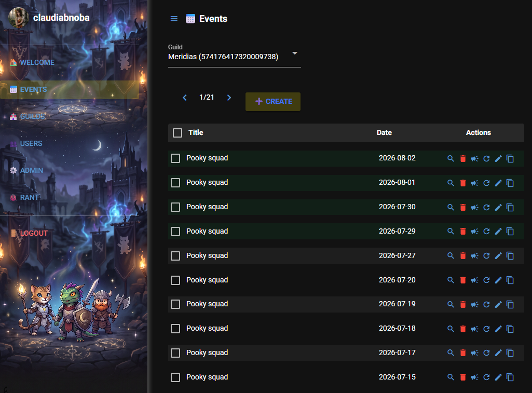
Task: Delete the 2026-07-27 event
Action: point(463,256)
